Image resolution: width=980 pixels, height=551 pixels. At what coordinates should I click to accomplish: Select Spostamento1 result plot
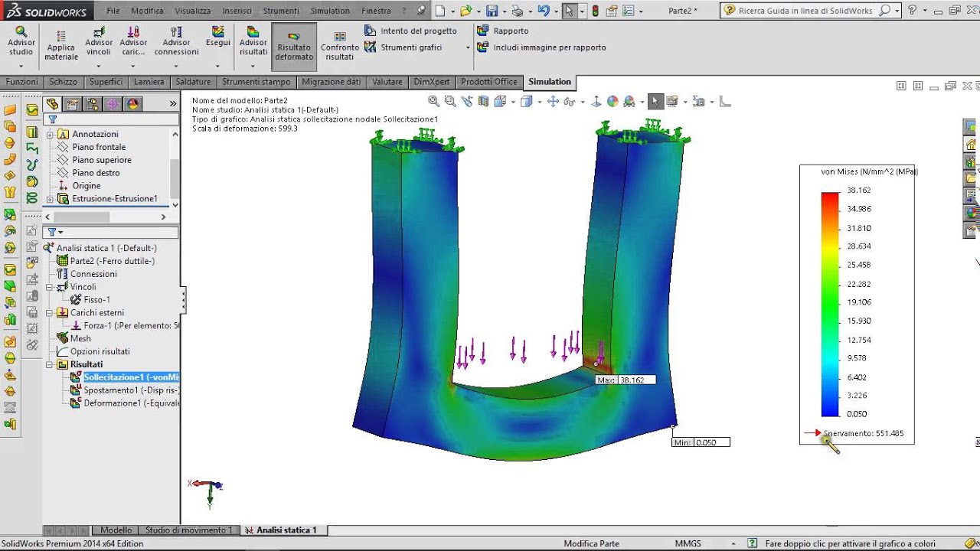point(123,390)
